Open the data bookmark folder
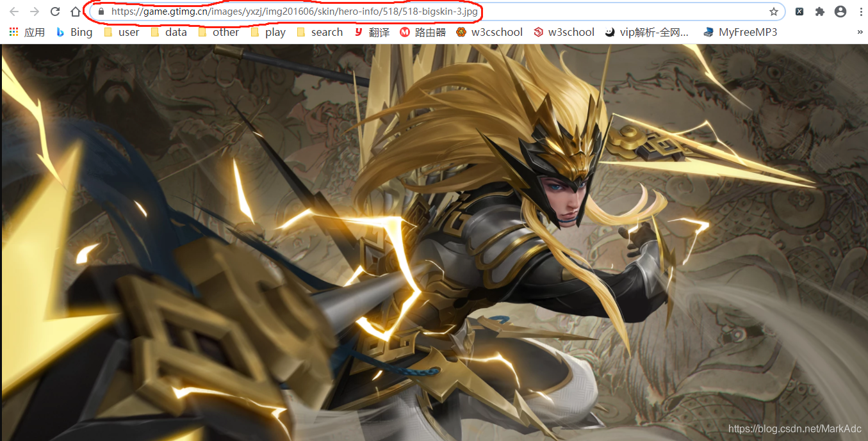This screenshot has width=868, height=441. coord(168,32)
